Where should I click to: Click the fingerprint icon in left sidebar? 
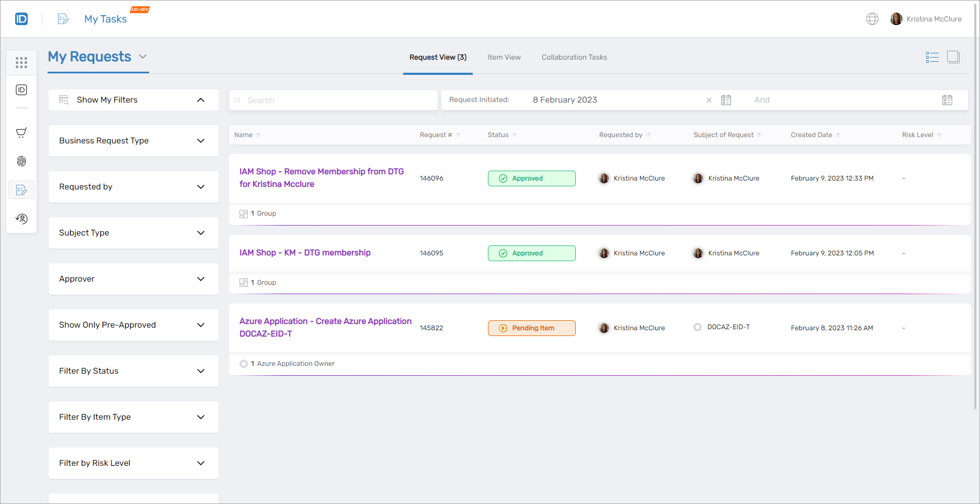(x=21, y=161)
